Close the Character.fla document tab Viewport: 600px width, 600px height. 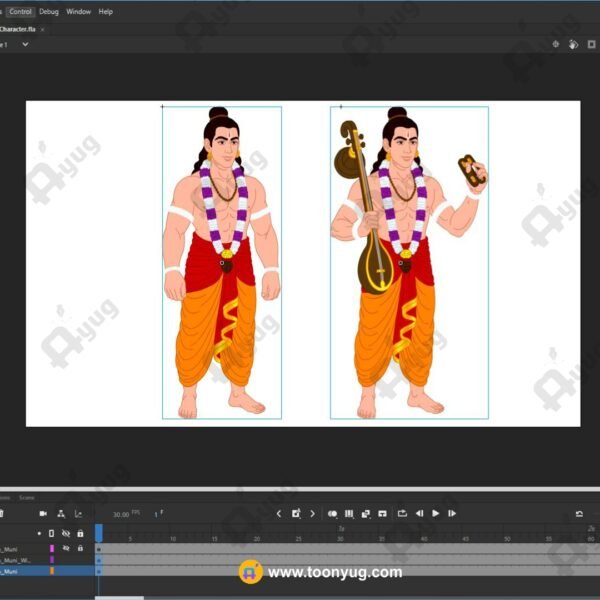point(42,29)
